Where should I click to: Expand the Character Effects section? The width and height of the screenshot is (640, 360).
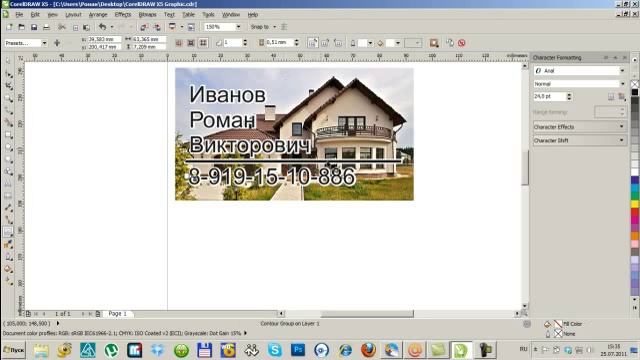point(579,127)
